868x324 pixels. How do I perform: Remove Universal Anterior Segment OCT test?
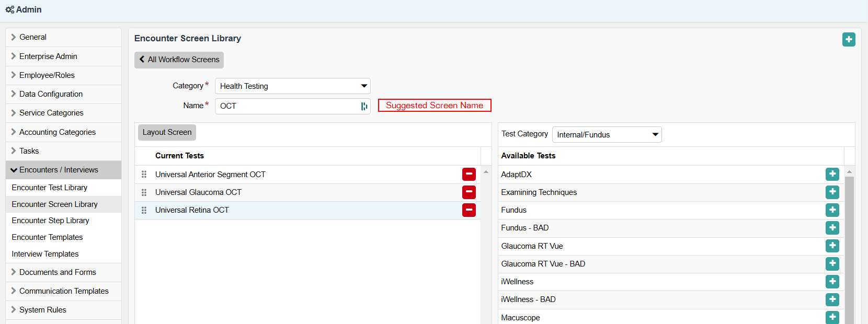tap(469, 174)
